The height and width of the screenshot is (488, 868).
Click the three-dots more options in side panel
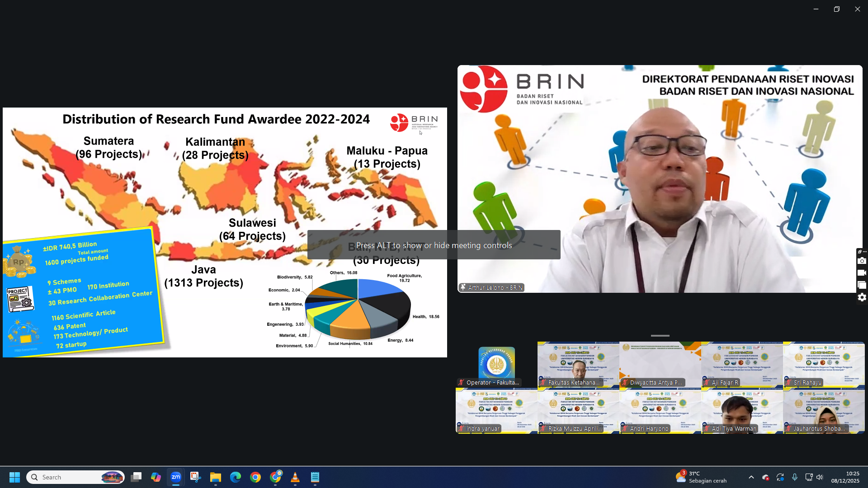tap(864, 252)
